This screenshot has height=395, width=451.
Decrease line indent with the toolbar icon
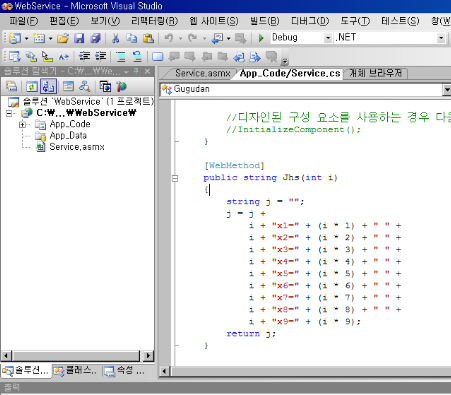pyautogui.click(x=84, y=57)
